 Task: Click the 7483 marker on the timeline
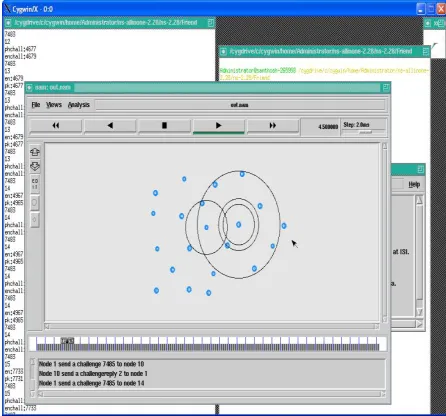[x=67, y=341]
